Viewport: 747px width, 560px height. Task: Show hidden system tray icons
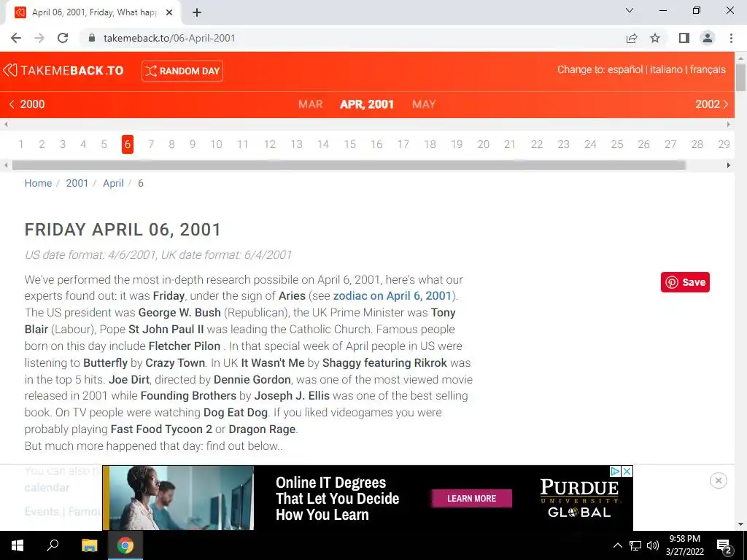[x=617, y=545]
